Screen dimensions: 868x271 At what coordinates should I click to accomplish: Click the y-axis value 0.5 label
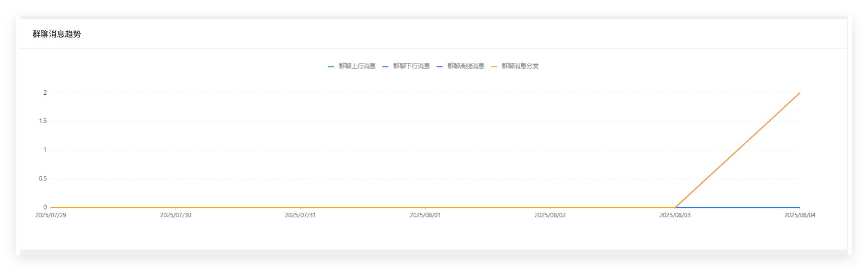click(43, 179)
